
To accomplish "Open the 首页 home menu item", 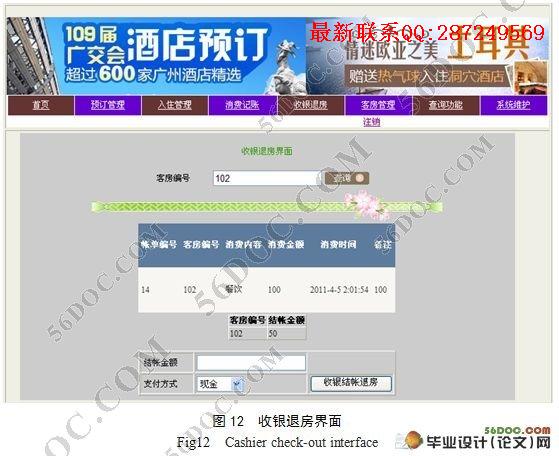I will pos(41,105).
